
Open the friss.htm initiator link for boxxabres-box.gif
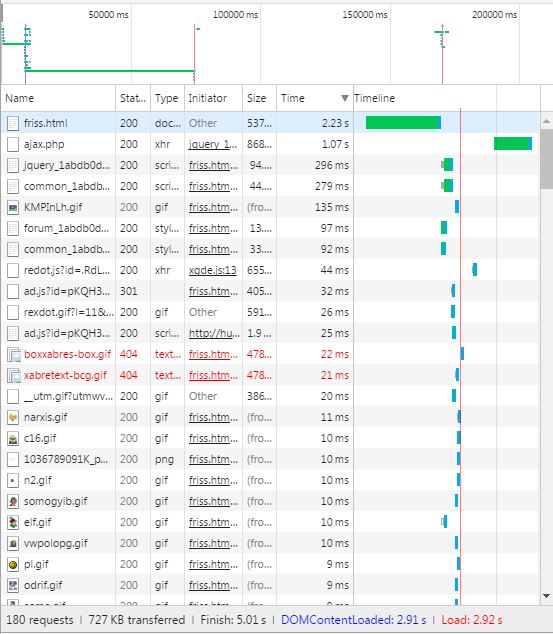tap(213, 354)
